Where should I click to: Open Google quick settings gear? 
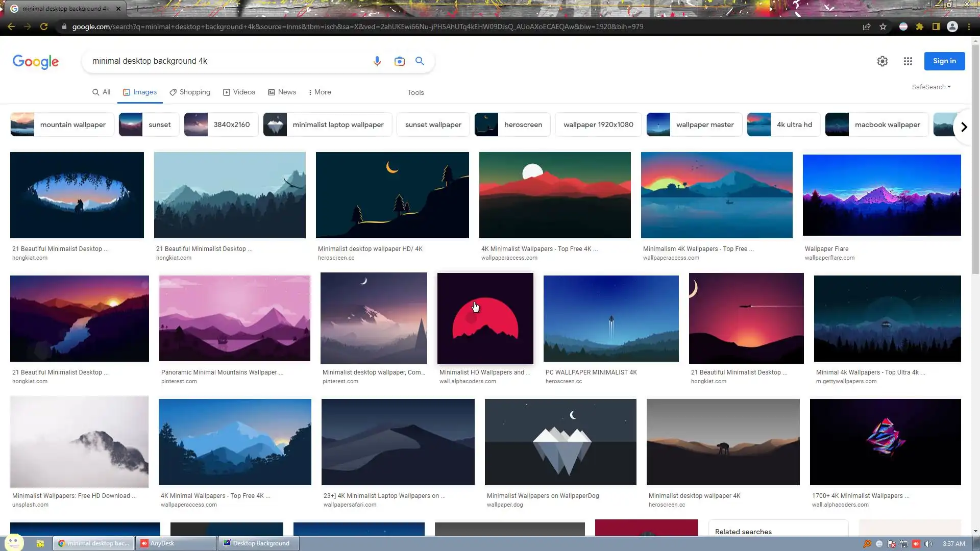(882, 61)
